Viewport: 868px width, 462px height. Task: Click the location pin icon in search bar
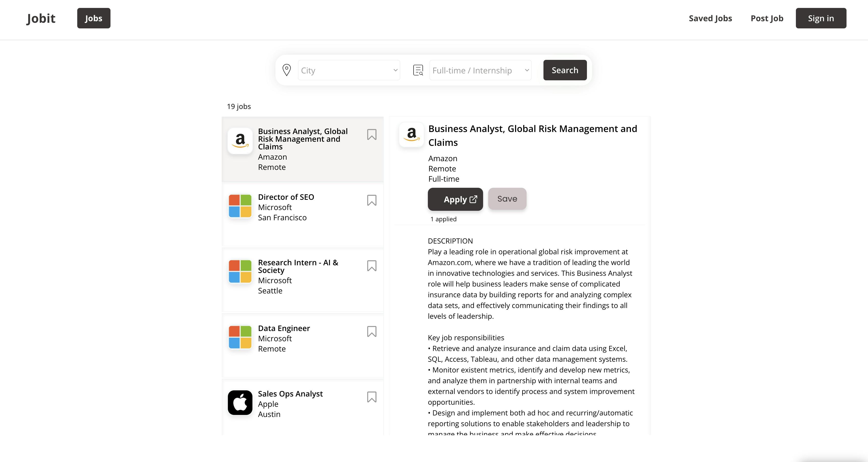pos(286,70)
